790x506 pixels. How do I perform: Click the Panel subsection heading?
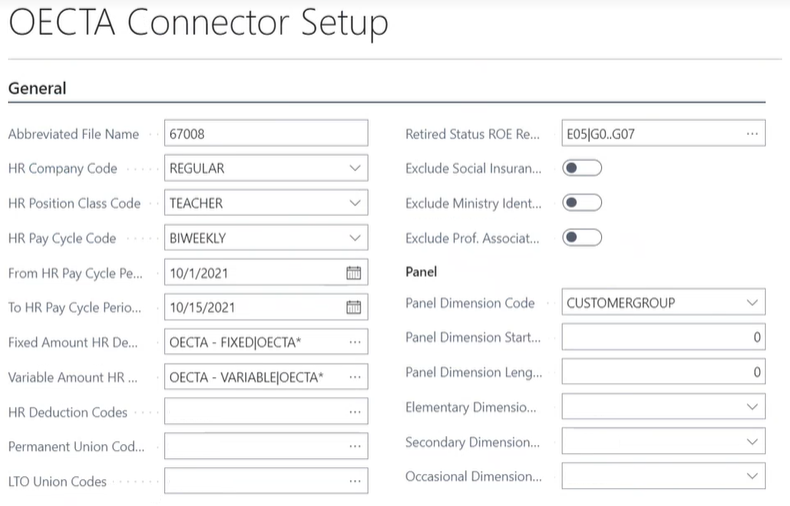tap(421, 272)
